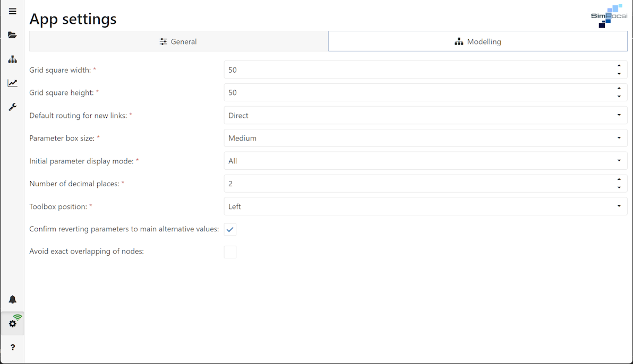
Task: Click the settings gear icon in sidebar
Action: [x=13, y=323]
